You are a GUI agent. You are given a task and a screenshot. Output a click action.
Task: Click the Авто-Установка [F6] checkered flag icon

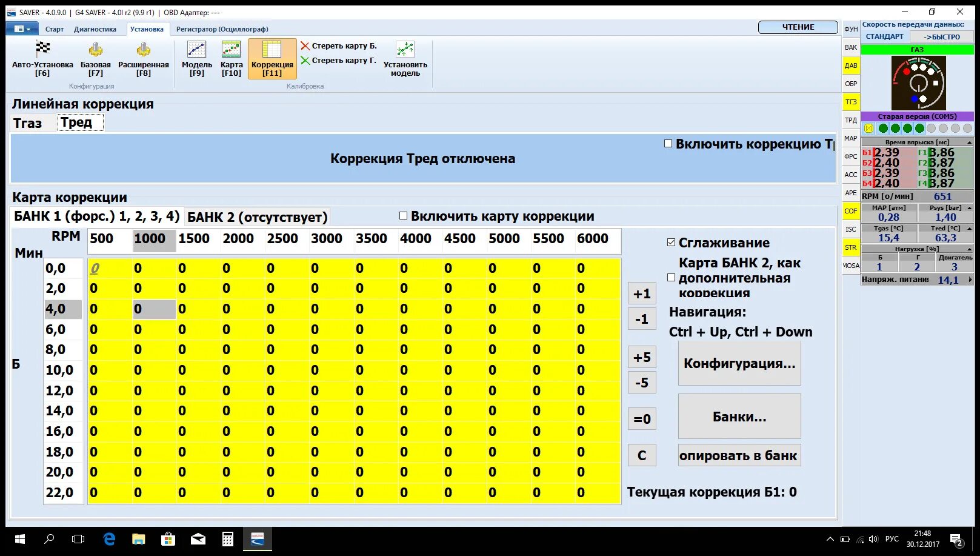coord(42,49)
